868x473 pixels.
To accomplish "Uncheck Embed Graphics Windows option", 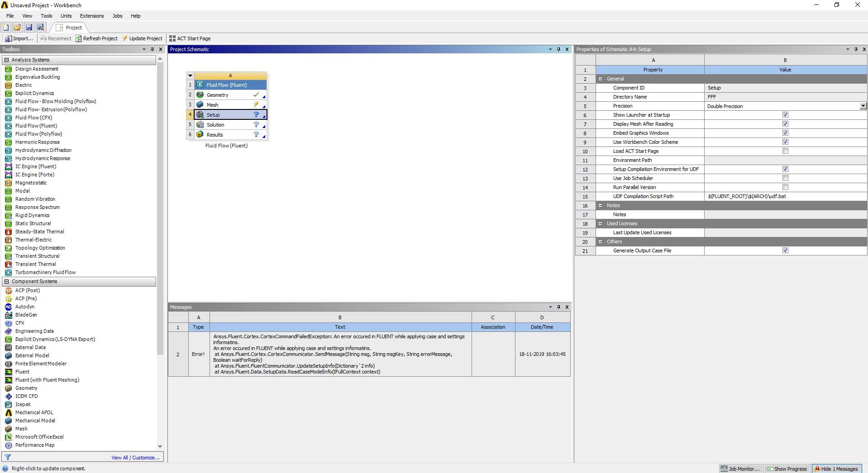I will pyautogui.click(x=785, y=133).
